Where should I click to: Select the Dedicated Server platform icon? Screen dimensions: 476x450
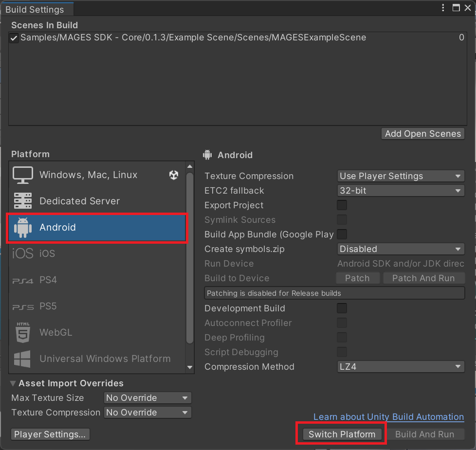(22, 201)
